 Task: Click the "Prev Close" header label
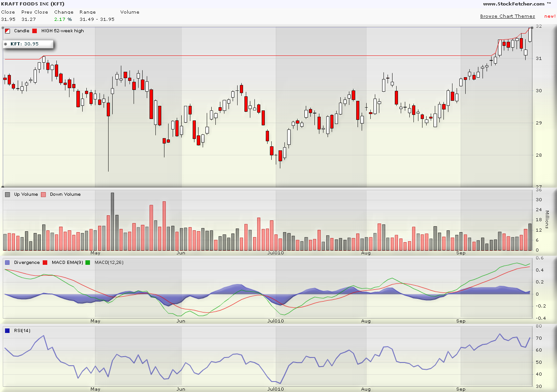click(x=35, y=12)
